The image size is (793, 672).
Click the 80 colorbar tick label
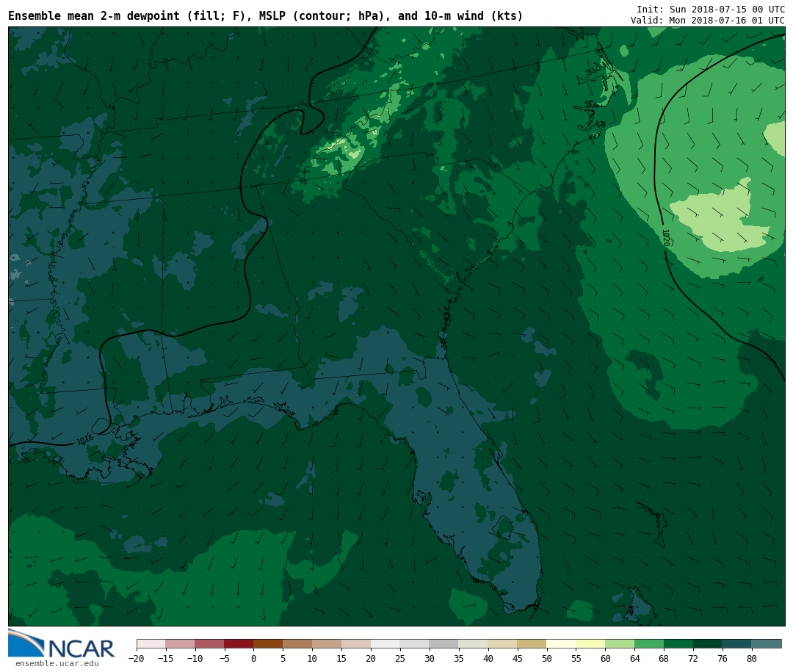point(753,659)
